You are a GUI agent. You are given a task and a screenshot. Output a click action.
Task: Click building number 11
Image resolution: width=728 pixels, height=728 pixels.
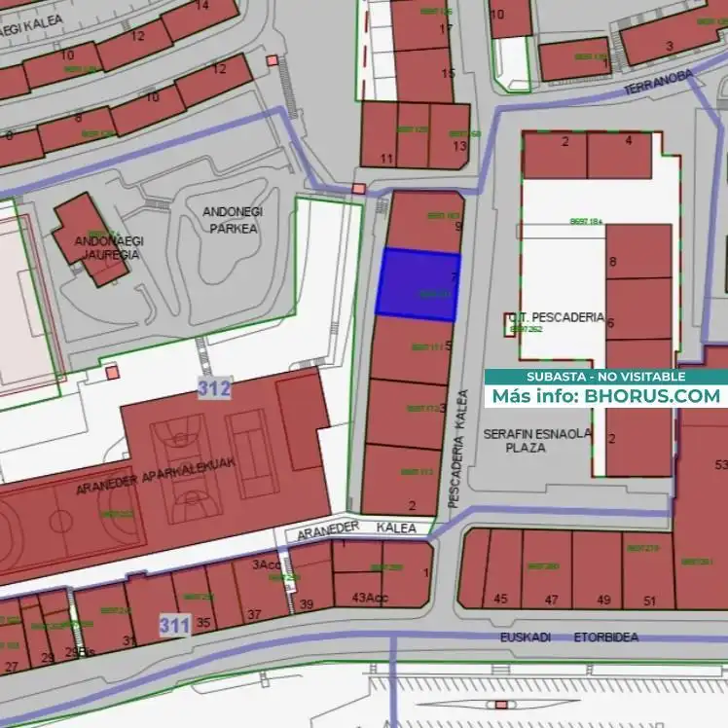coord(386,159)
